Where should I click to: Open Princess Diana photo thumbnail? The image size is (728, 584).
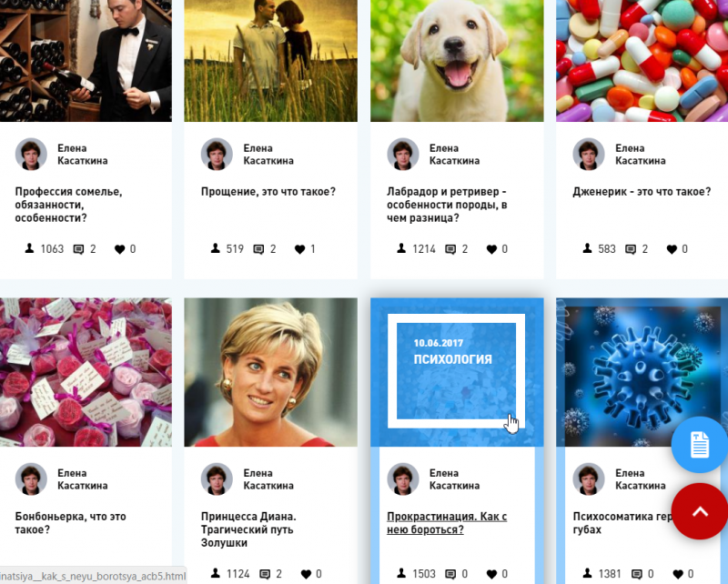(270, 372)
